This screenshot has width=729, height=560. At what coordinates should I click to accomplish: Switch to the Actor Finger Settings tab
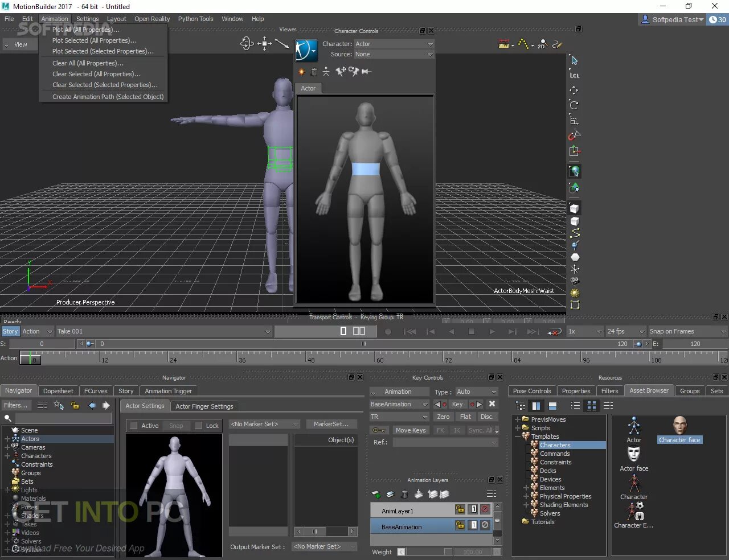(x=204, y=406)
